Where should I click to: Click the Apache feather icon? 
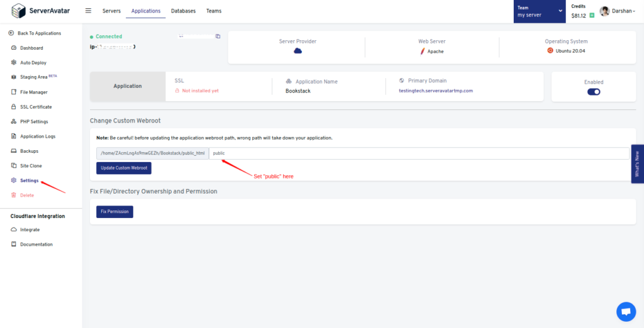point(422,52)
